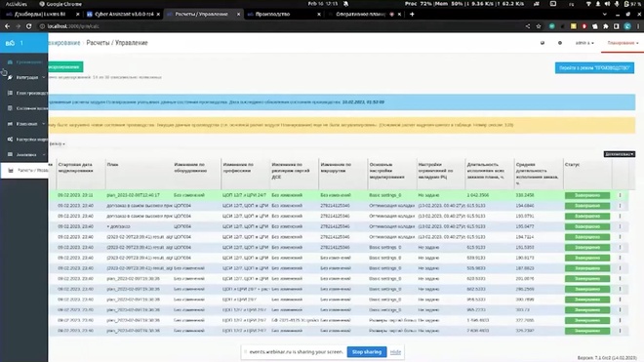This screenshot has width=644, height=362.
Task: Open a new Chrome tab
Action: [412, 14]
